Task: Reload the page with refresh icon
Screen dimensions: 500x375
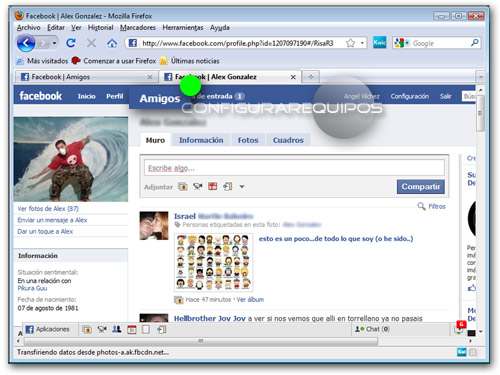Action: [71, 43]
